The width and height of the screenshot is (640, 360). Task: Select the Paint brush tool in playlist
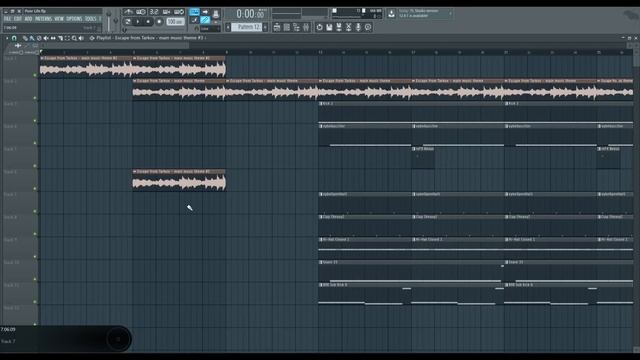32,38
